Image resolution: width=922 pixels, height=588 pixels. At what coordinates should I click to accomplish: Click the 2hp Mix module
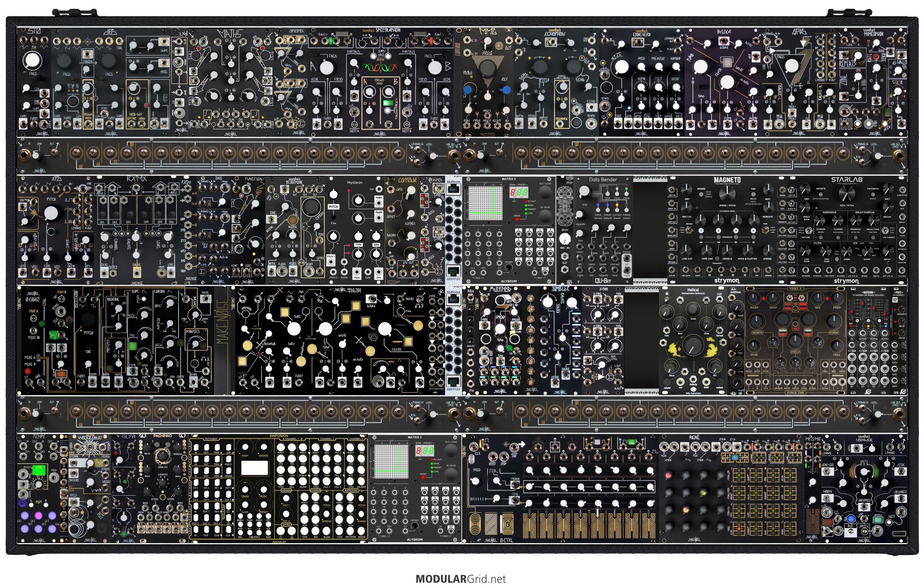coord(471,340)
